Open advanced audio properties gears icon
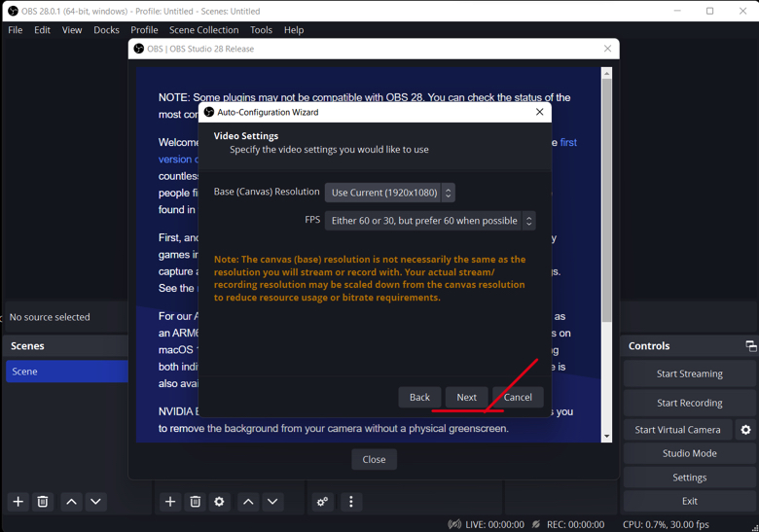The width and height of the screenshot is (759, 532). pyautogui.click(x=322, y=502)
